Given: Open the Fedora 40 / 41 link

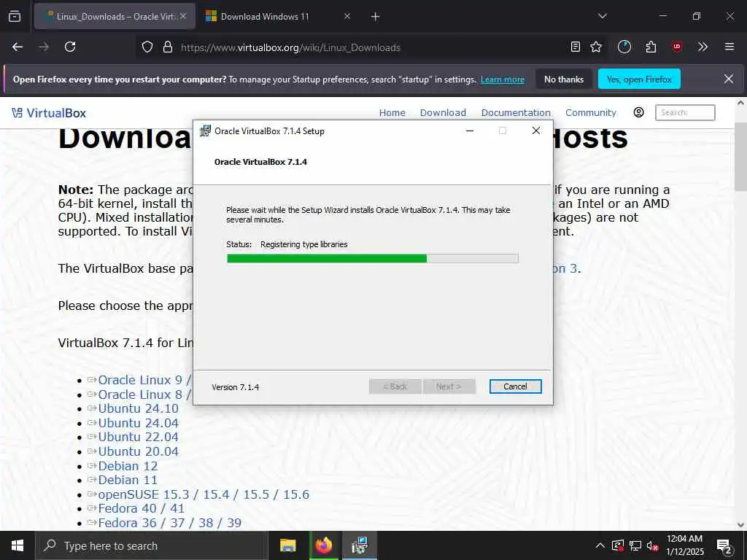Looking at the screenshot, I should pyautogui.click(x=141, y=508).
